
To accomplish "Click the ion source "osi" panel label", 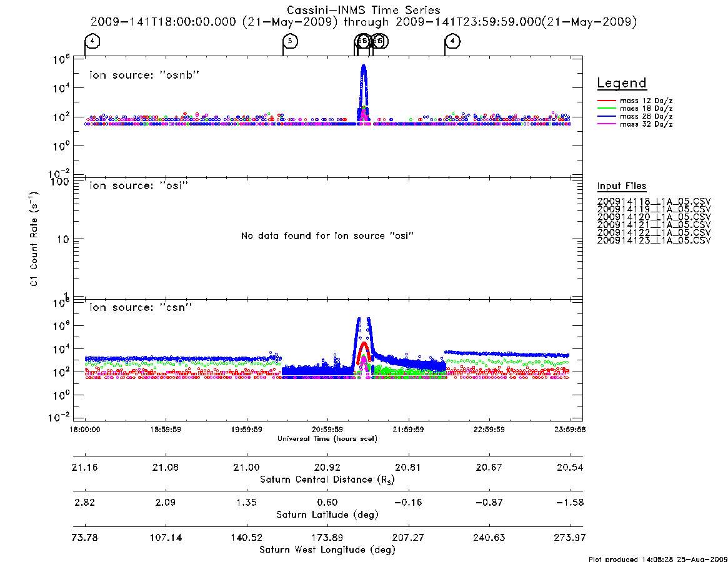I will point(139,185).
